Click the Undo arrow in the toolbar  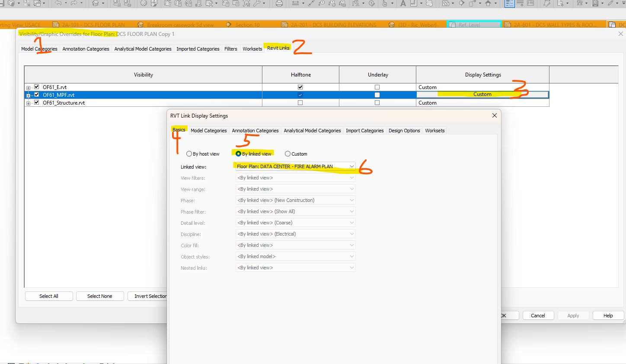click(x=58, y=3)
